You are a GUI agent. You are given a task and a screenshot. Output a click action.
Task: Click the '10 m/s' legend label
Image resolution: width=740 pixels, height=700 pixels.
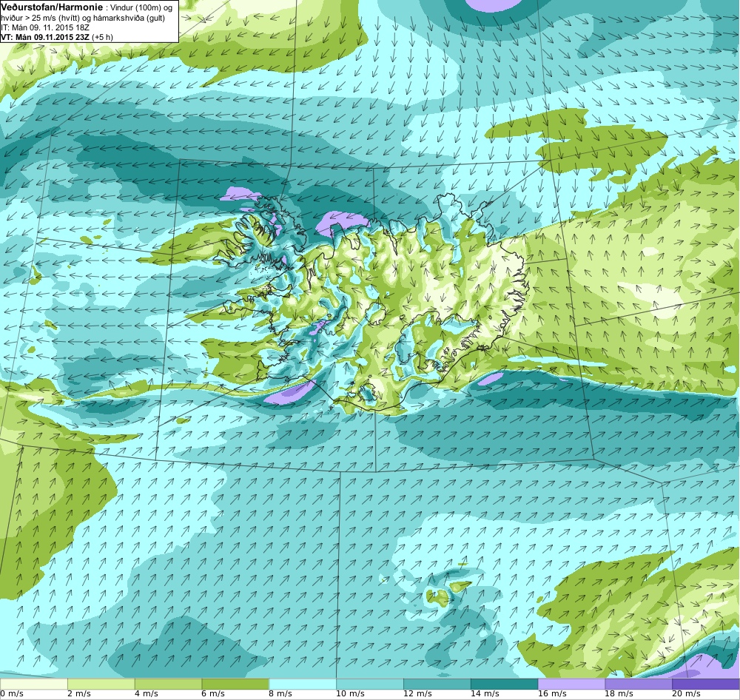pos(351,694)
